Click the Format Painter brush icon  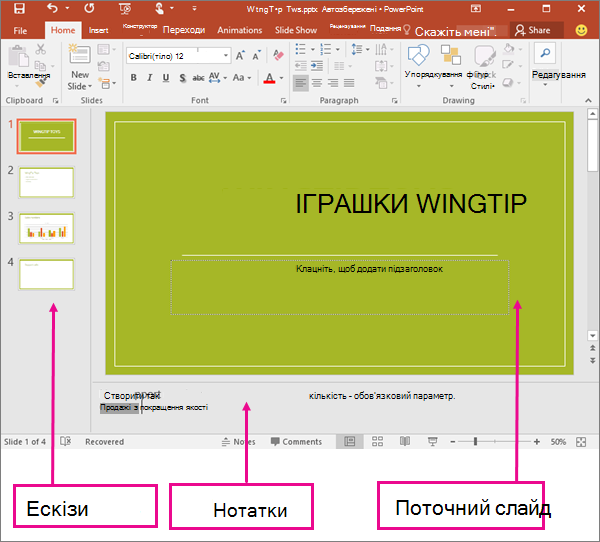pyautogui.click(x=42, y=82)
